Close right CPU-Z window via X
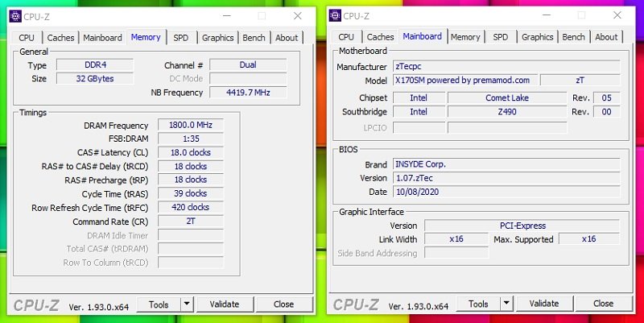The width and height of the screenshot is (644, 323). point(617,15)
